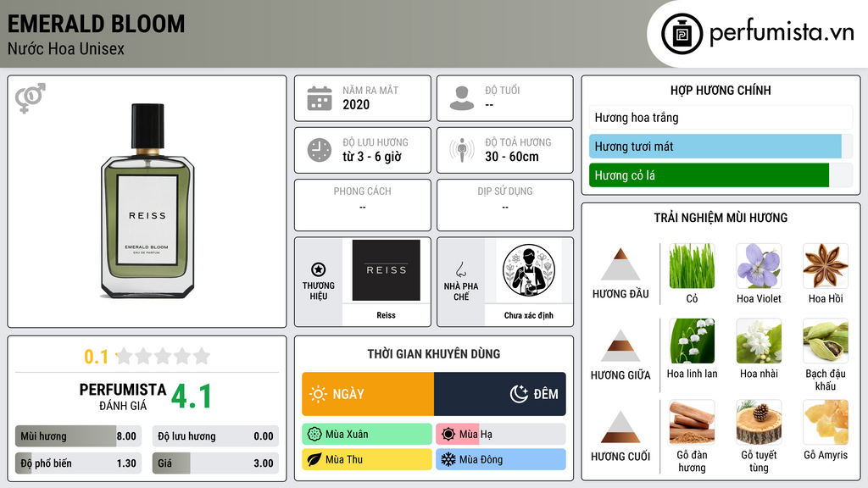This screenshot has width=868, height=488.
Task: Open the Cỏ grass note image
Action: coord(692,266)
